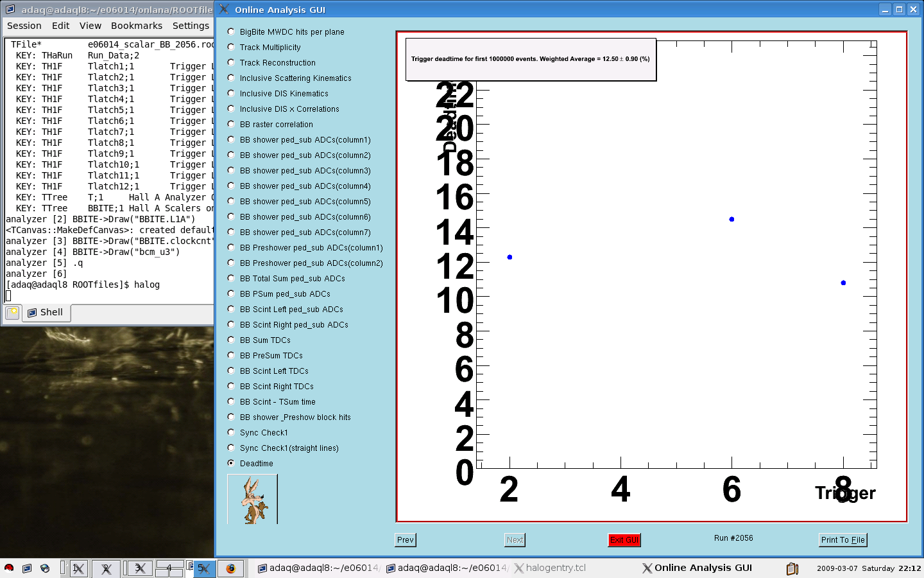The width and height of the screenshot is (924, 578).
Task: Maximize the Online Analysis GUI window
Action: click(900, 9)
